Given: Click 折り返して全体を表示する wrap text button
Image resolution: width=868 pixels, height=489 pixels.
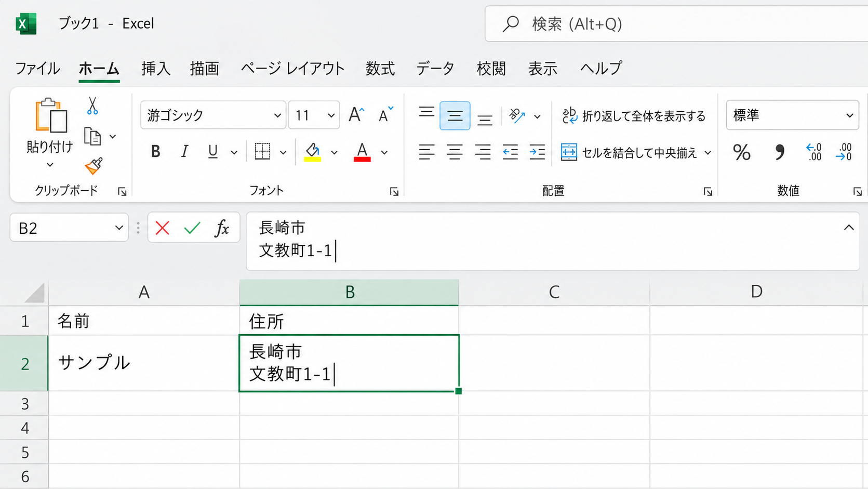Looking at the screenshot, I should (x=634, y=116).
